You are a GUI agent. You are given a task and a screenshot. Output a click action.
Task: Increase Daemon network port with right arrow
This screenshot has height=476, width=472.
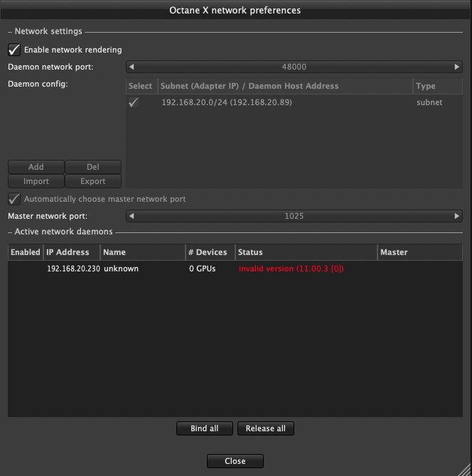pyautogui.click(x=457, y=67)
